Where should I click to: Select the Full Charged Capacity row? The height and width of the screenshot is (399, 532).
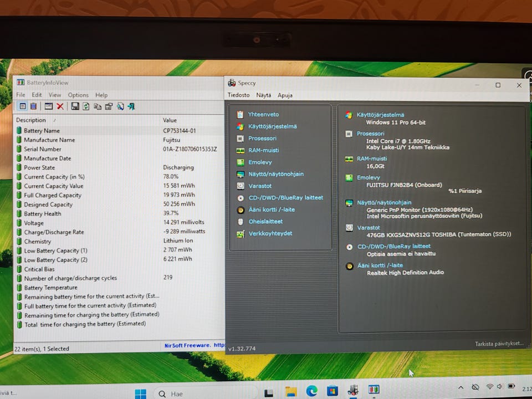pos(120,195)
